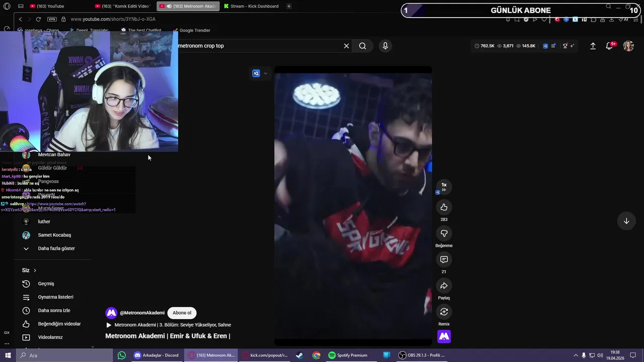Open the browser downloads icon

(x=611, y=20)
